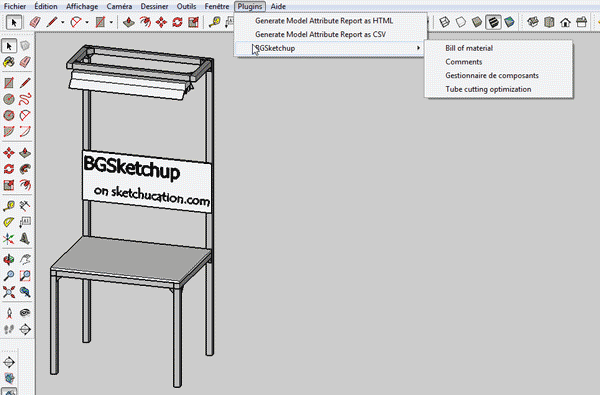Open the Fenêtre menu
The image size is (600, 395).
click(217, 6)
